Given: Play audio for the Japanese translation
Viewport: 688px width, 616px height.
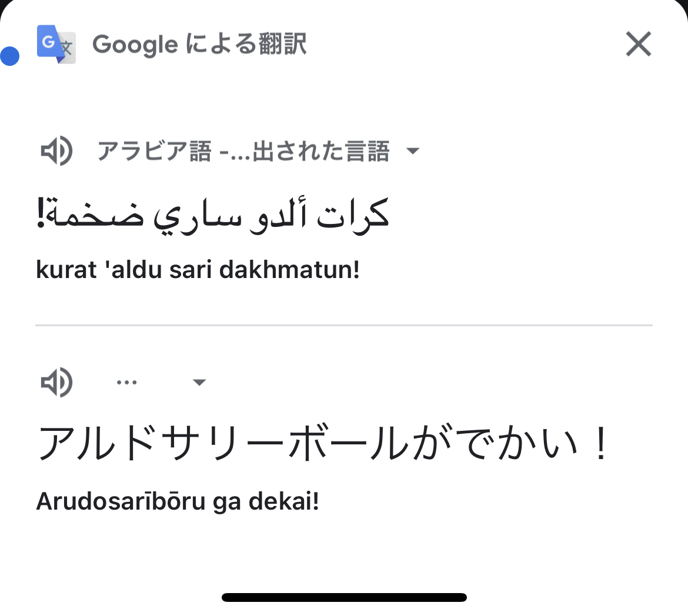Looking at the screenshot, I should [56, 382].
